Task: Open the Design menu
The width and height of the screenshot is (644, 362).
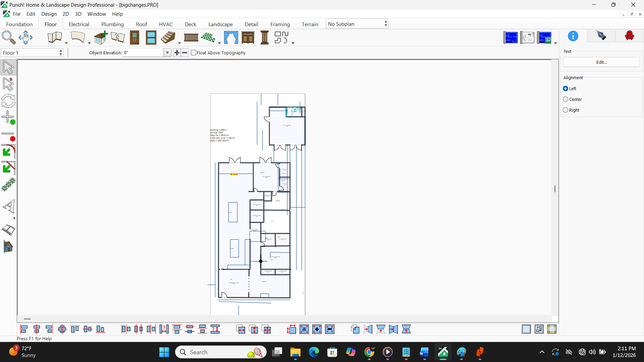Action: click(49, 14)
